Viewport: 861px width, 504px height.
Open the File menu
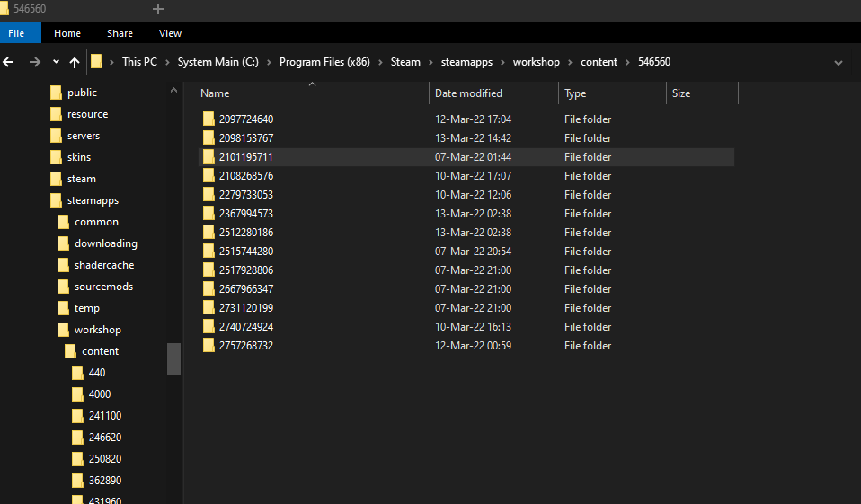tap(17, 33)
